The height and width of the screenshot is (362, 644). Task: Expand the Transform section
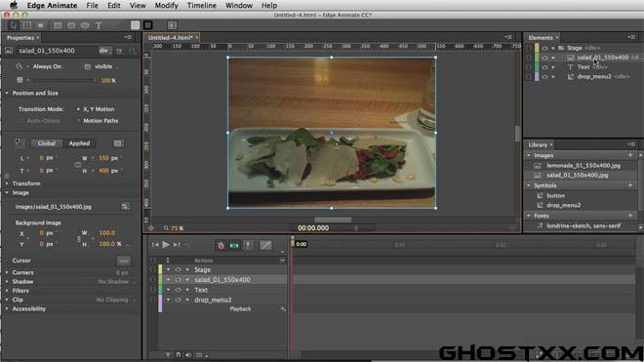click(7, 183)
